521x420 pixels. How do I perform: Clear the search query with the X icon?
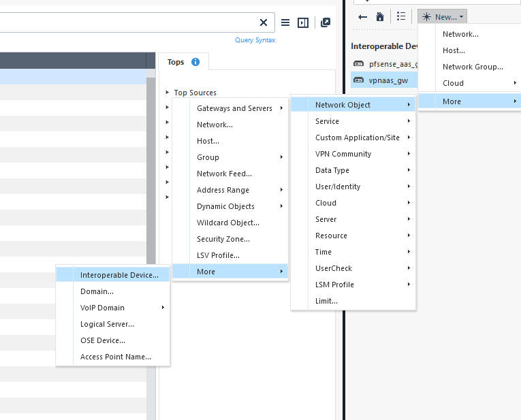click(x=264, y=22)
